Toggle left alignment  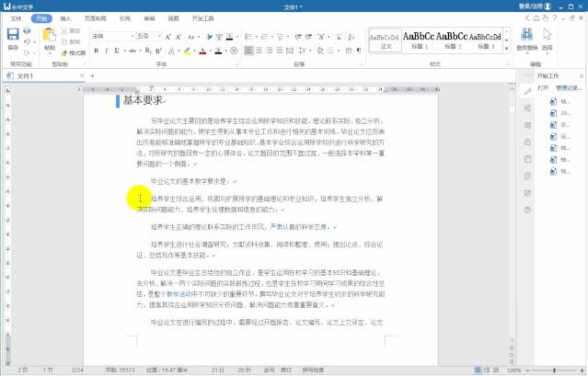248,51
